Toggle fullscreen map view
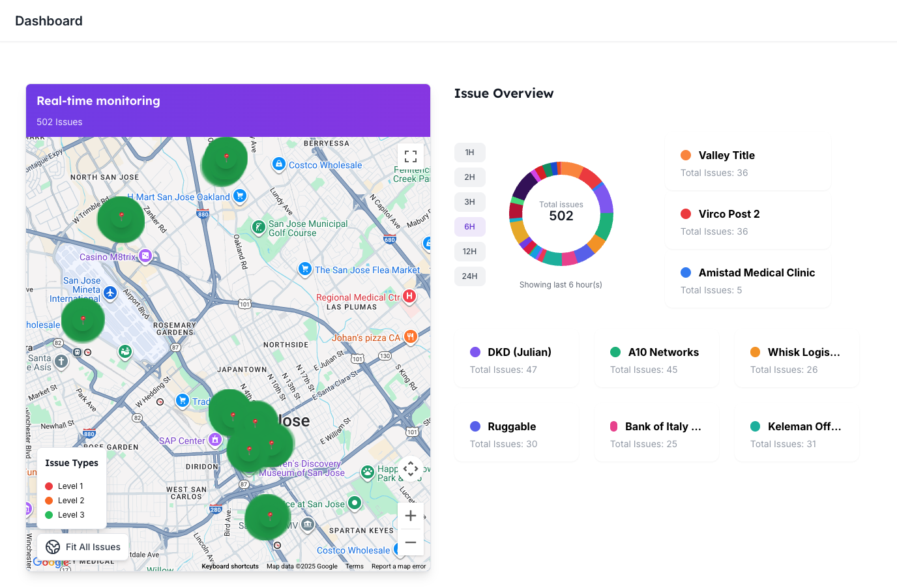The image size is (897, 588). pos(411,156)
